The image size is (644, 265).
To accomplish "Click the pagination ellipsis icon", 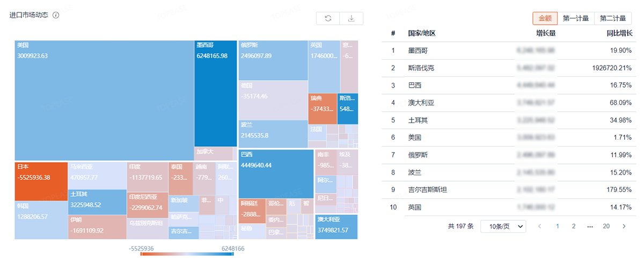I will click(x=590, y=226).
